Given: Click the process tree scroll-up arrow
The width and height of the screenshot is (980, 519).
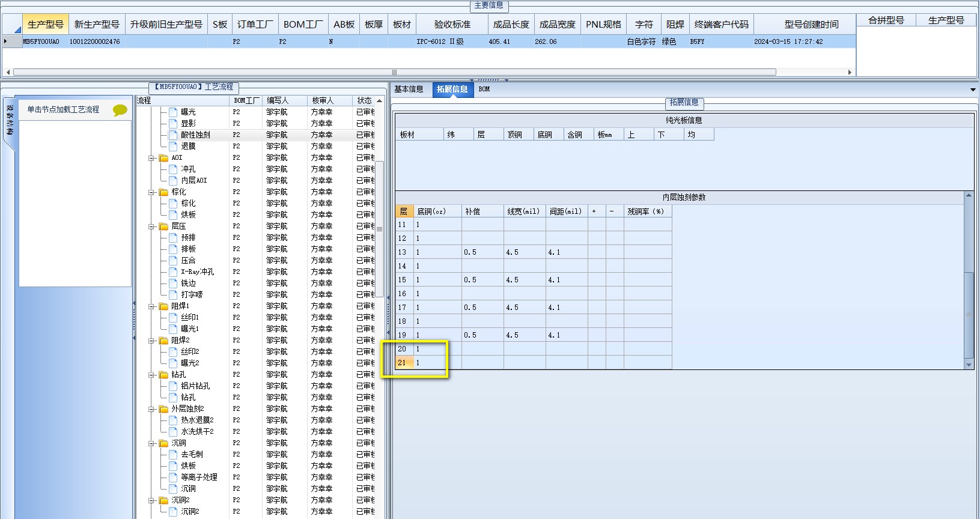Looking at the screenshot, I should pyautogui.click(x=379, y=101).
